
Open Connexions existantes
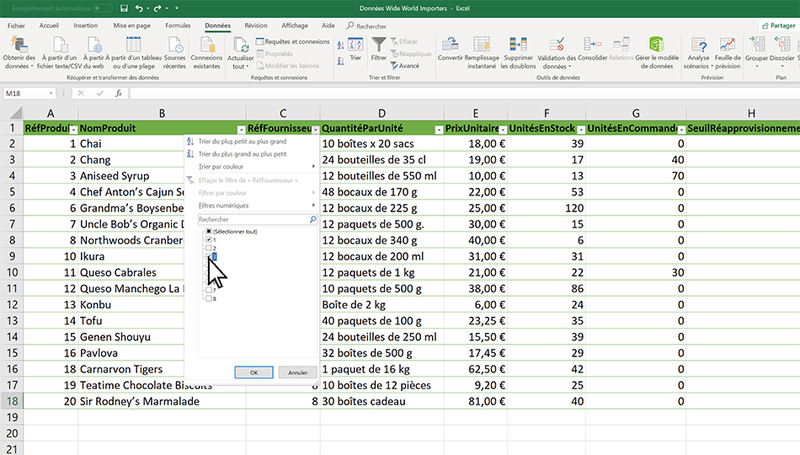tap(206, 44)
